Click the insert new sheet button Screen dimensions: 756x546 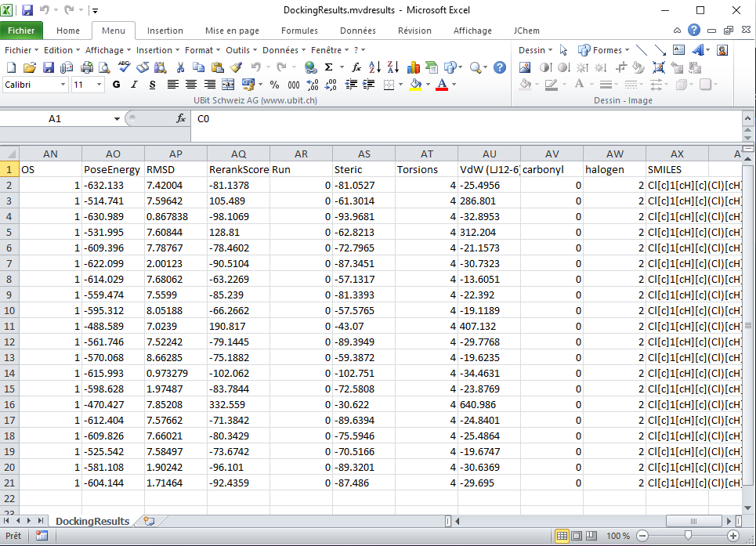point(149,521)
